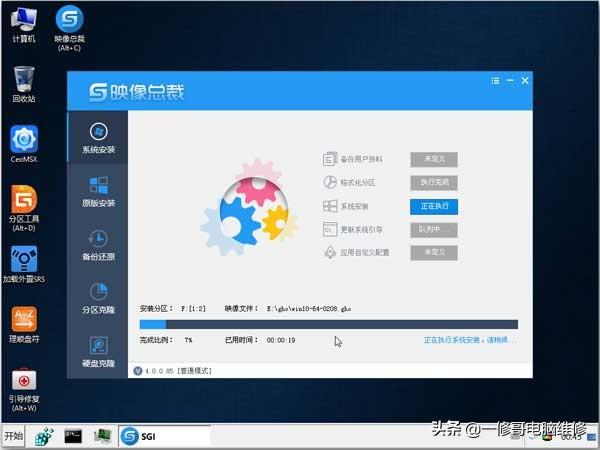Click the 队列中 button for 更新系统引导

pyautogui.click(x=434, y=230)
